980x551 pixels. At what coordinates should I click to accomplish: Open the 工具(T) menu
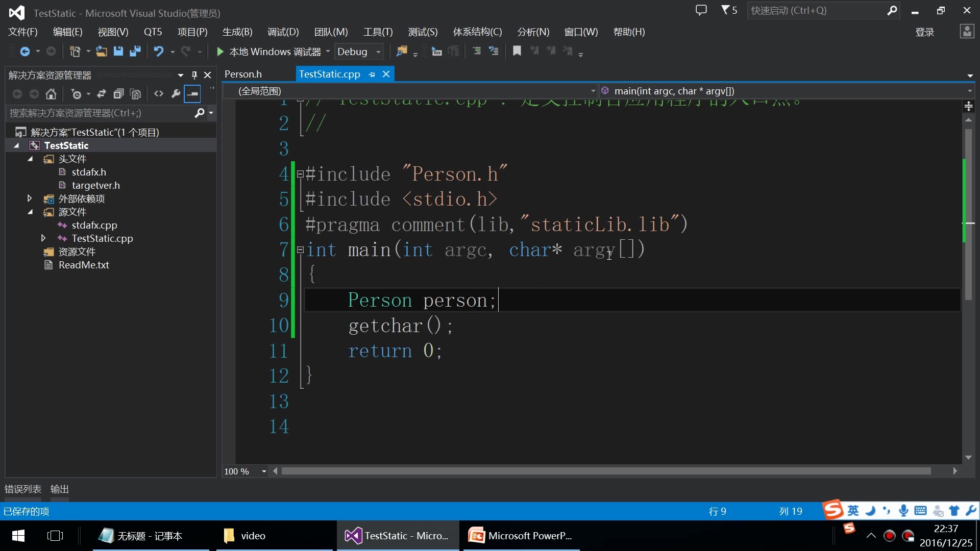(378, 32)
